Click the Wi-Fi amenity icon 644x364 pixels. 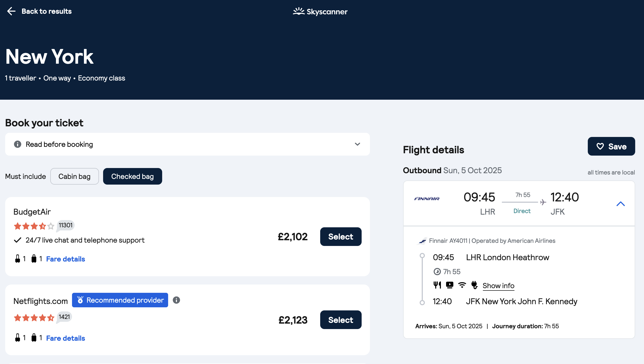[462, 285]
